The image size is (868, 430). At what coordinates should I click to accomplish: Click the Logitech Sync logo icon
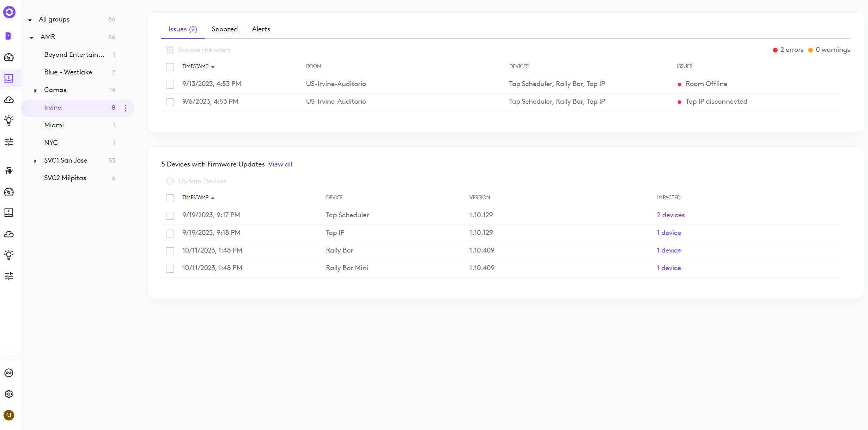(9, 12)
